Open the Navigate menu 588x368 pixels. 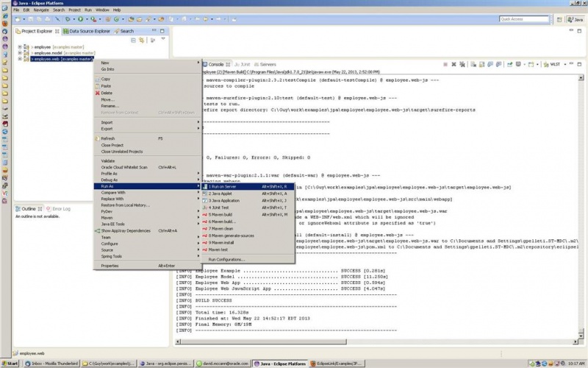point(41,10)
